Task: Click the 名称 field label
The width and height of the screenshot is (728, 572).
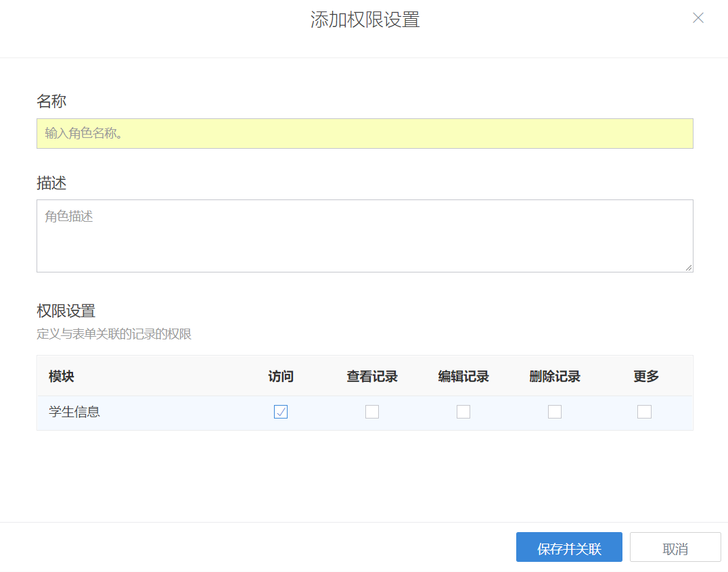Action: pyautogui.click(x=51, y=101)
